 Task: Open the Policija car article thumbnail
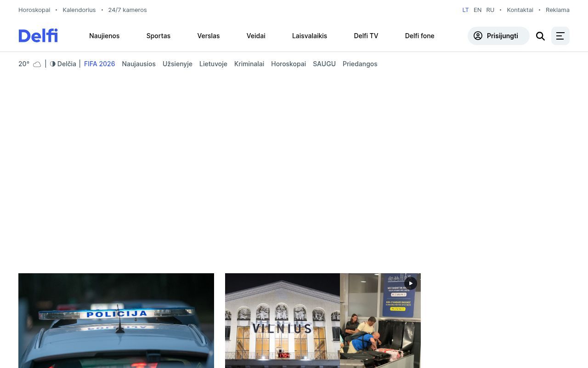[116, 321]
